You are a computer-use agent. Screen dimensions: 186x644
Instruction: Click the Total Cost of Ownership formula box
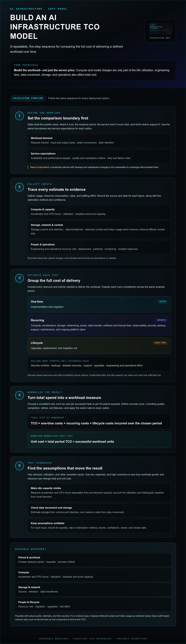pyautogui.click(x=99, y=421)
